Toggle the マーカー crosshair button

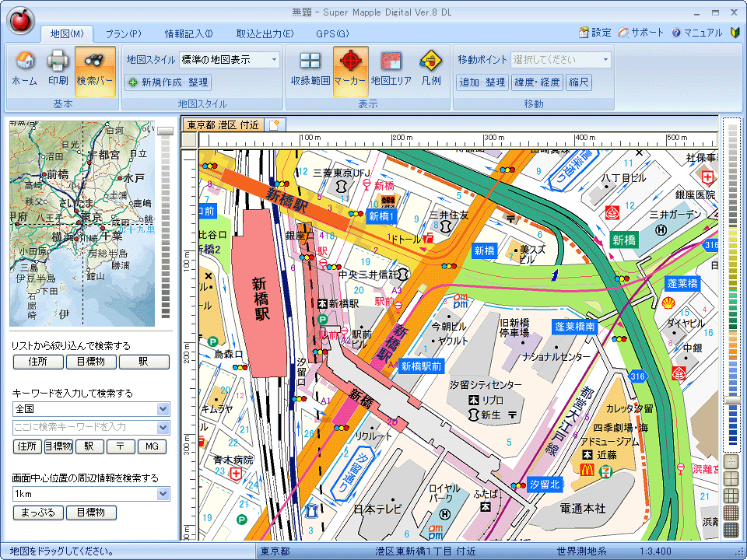click(x=350, y=71)
